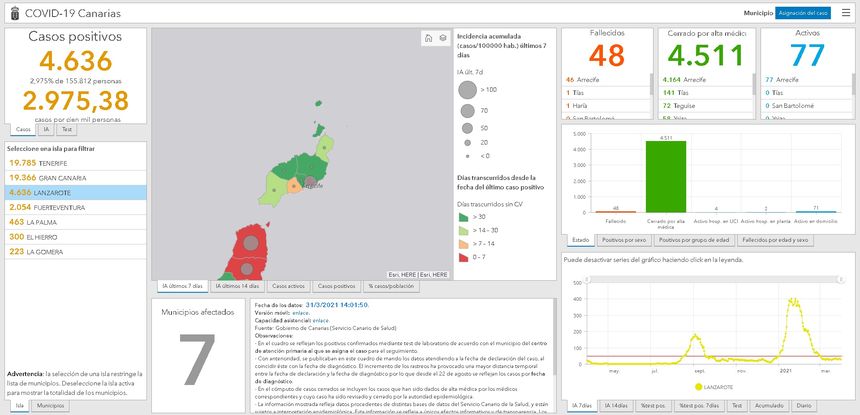Click the green Cerrado por alta médica bar

(x=665, y=176)
